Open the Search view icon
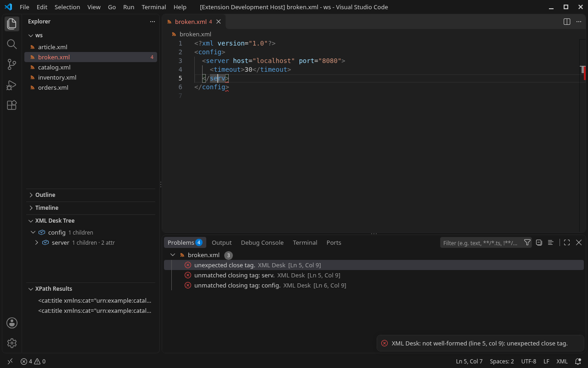This screenshot has width=588, height=368. tap(12, 44)
